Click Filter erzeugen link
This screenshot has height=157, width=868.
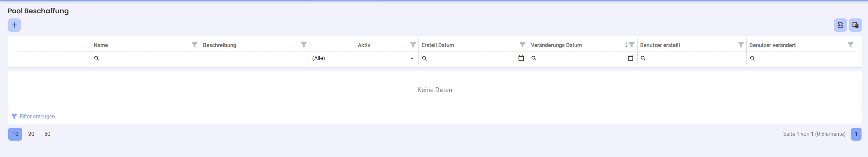pos(37,116)
